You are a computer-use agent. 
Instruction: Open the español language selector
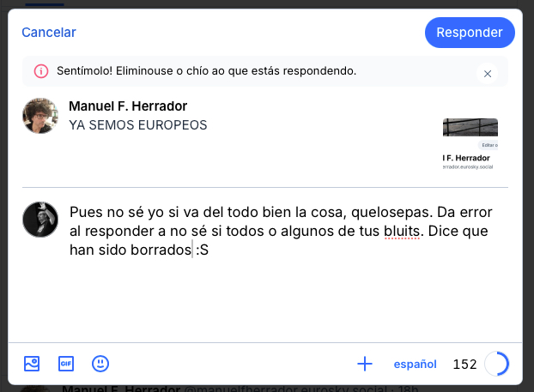tap(415, 365)
